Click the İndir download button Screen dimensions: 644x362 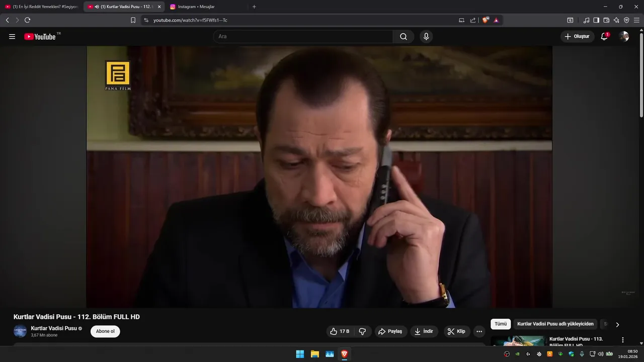point(424,331)
